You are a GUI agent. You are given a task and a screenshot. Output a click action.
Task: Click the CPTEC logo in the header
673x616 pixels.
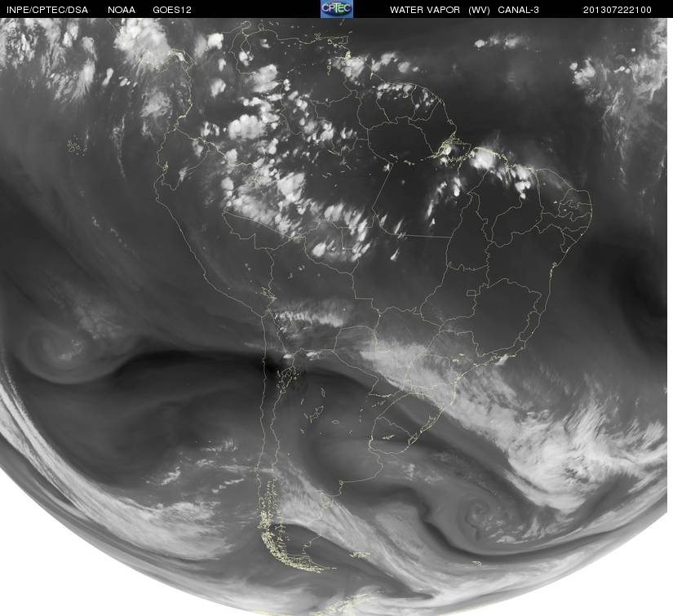[337, 9]
